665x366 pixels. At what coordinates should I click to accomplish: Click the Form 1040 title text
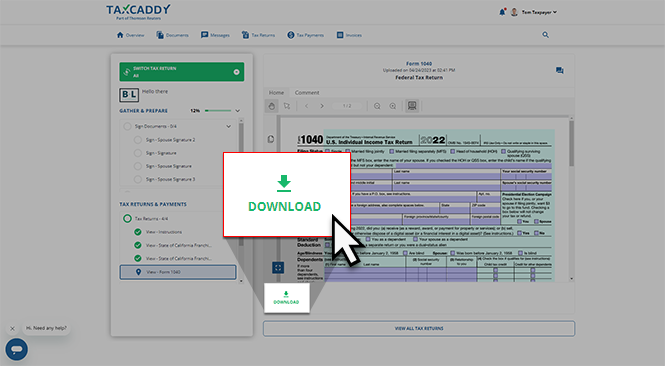[419, 64]
